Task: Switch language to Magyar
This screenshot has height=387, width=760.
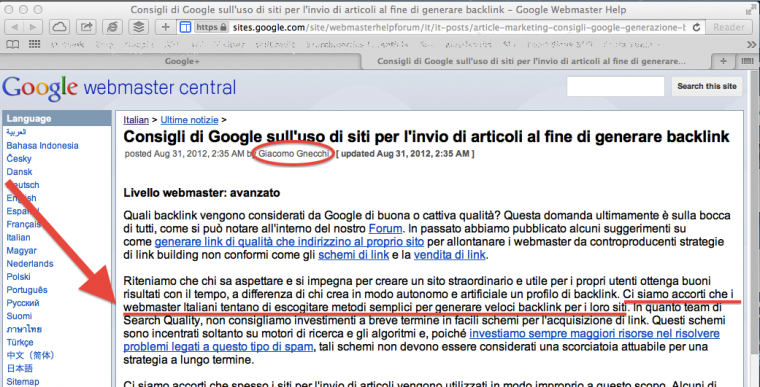Action: [21, 251]
